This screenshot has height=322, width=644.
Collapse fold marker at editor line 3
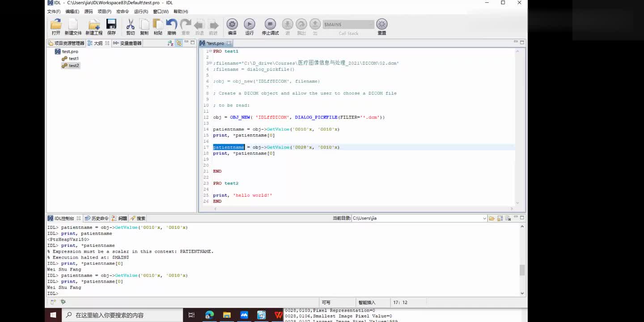tap(210, 64)
